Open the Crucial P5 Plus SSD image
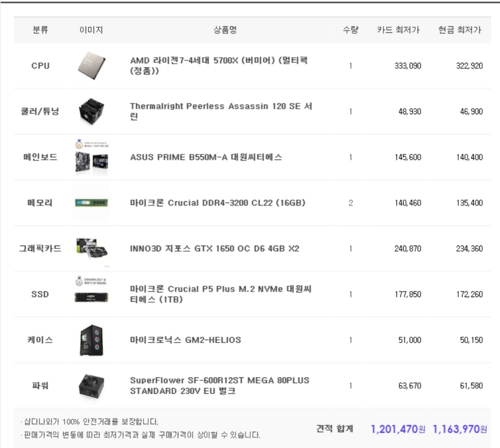500x448 pixels. tap(92, 289)
